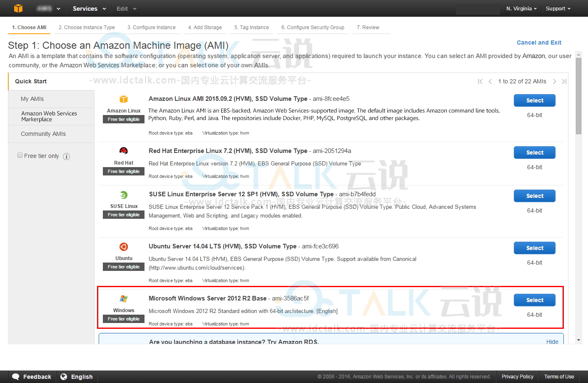Image resolution: width=588 pixels, height=383 pixels.
Task: Click the ubuntu.com cloud services URL text
Action: (x=197, y=268)
